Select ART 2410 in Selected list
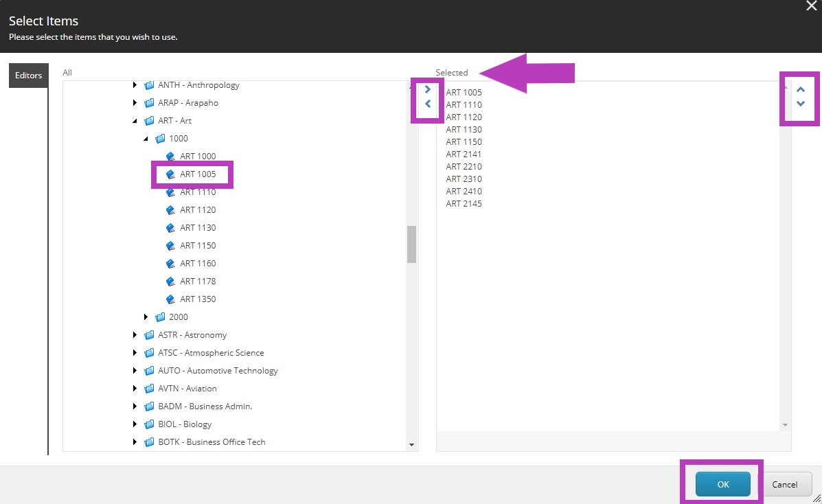Screen dimensions: 822x504 point(464,192)
